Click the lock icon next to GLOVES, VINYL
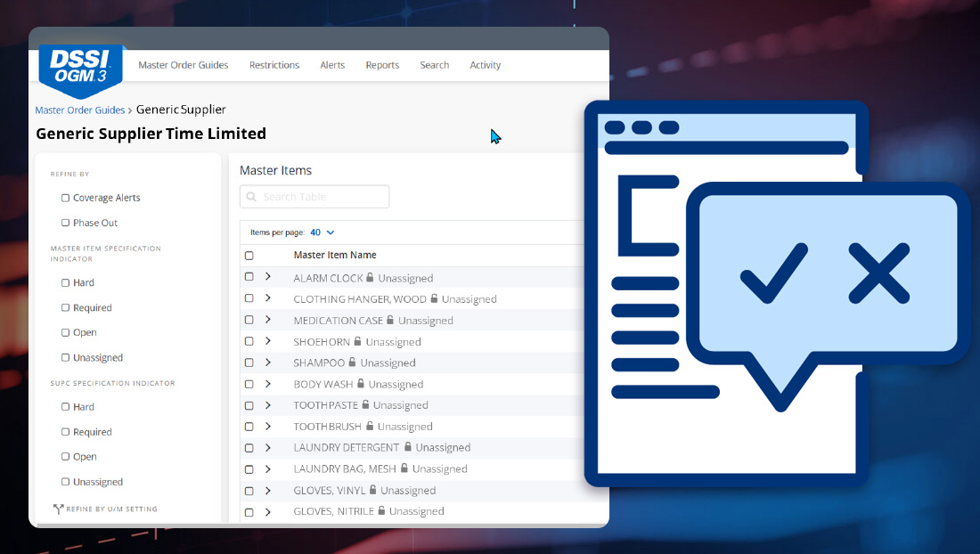This screenshot has width=980, height=554. coord(372,490)
